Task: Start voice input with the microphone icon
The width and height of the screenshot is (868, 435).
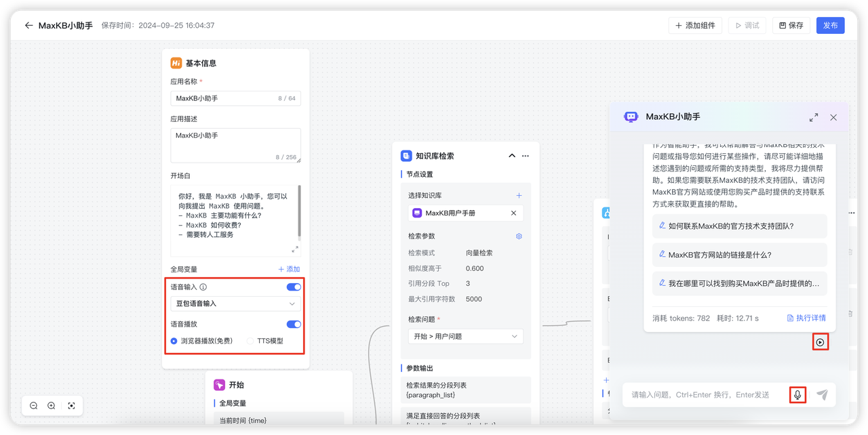Action: [797, 394]
